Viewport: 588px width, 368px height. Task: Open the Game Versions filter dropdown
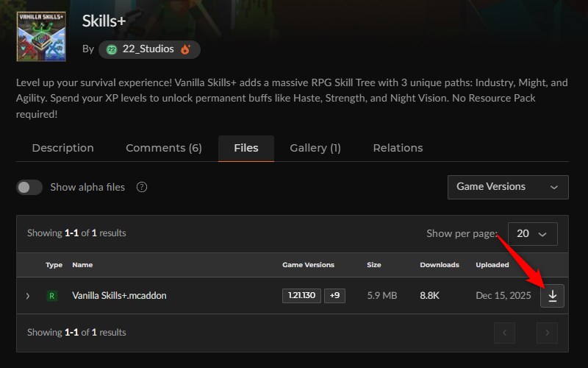(508, 187)
